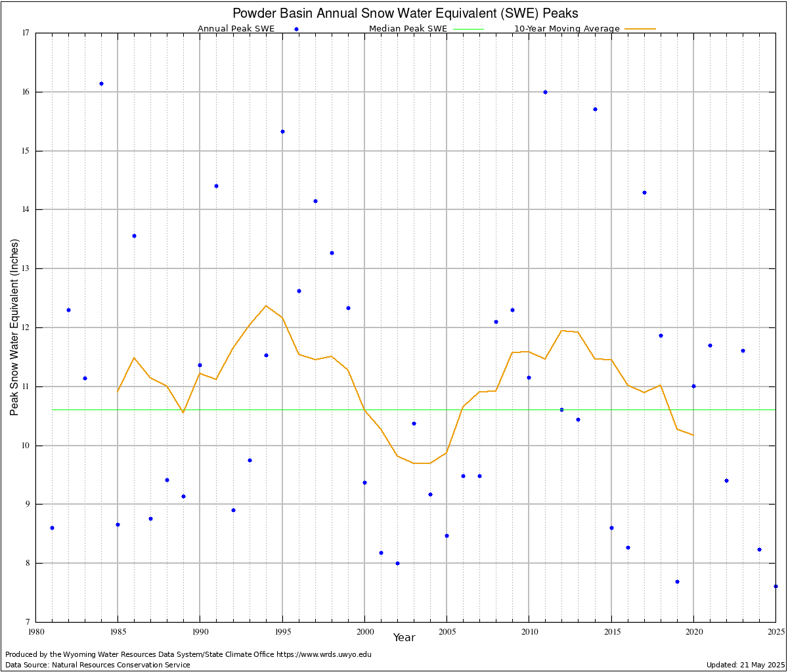Viewport: 788px width, 672px height.
Task: Click the x-axis tick label 2000
Action: [364, 631]
